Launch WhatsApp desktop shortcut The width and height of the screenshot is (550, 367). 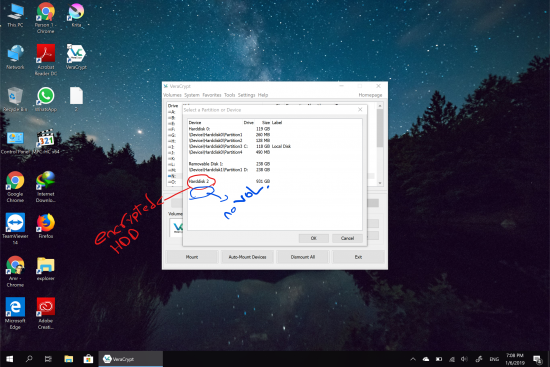click(x=46, y=100)
